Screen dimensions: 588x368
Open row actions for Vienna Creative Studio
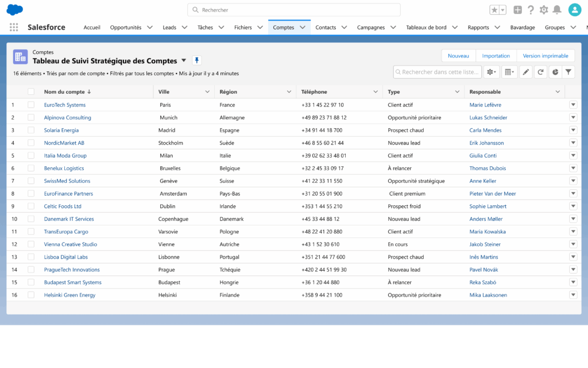[x=573, y=244]
